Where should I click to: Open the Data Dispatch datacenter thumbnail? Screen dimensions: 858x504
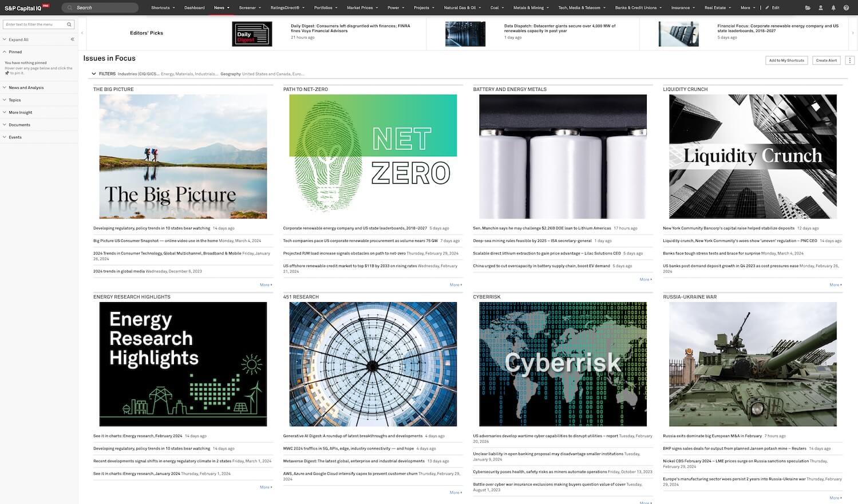click(x=465, y=34)
